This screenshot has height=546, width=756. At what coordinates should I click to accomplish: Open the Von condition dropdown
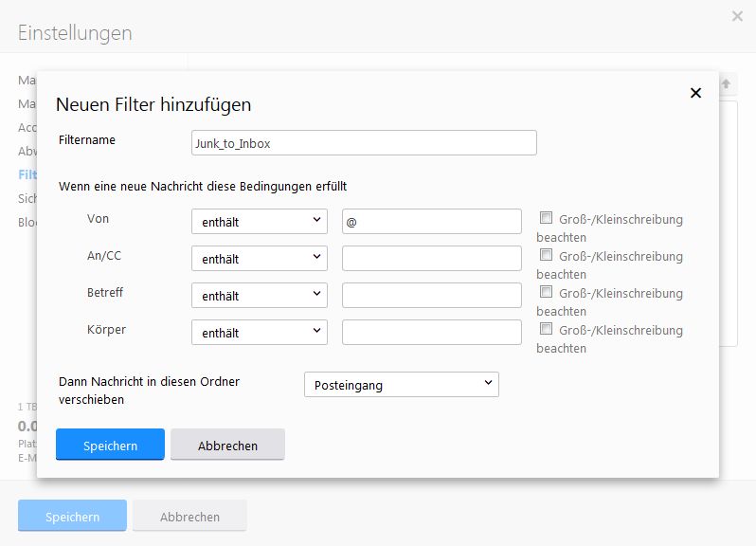[259, 221]
